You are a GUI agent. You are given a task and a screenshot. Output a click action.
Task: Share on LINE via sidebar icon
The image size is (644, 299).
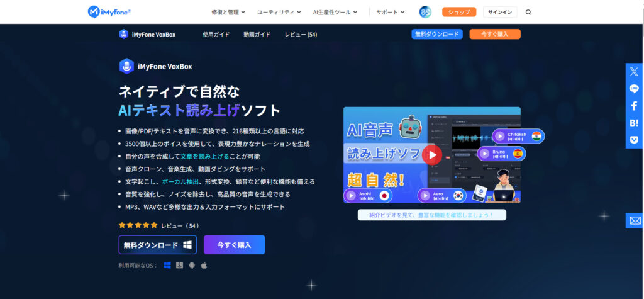(634, 88)
